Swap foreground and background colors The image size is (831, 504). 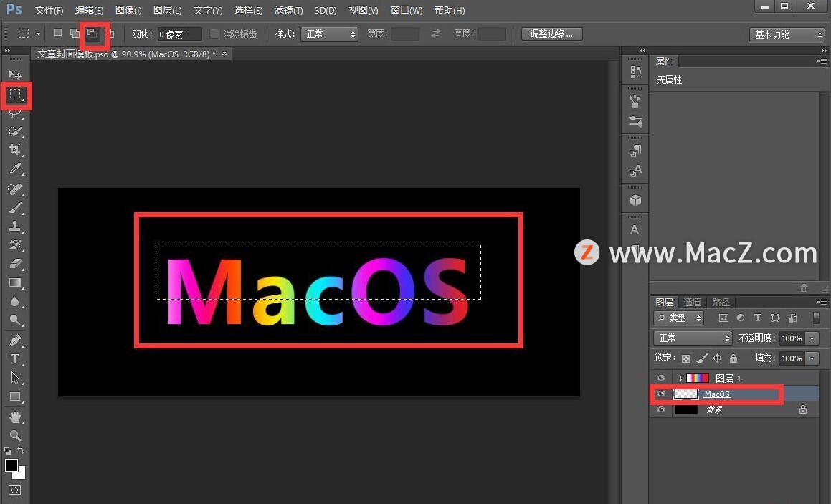[x=22, y=450]
